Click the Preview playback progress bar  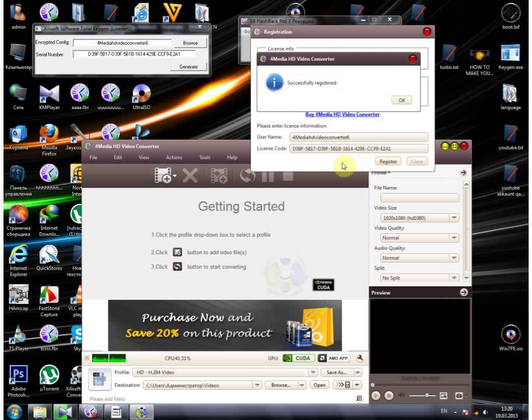(x=419, y=385)
